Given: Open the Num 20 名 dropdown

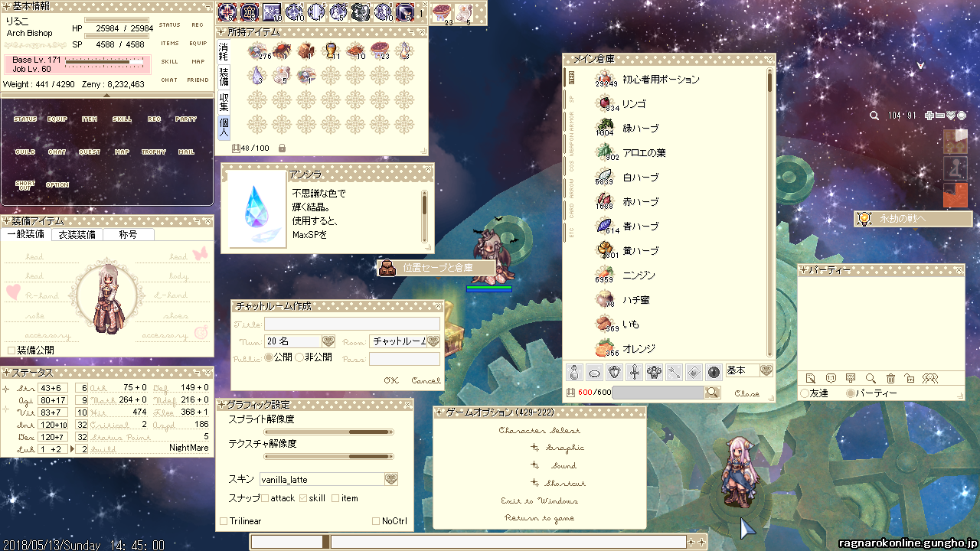Looking at the screenshot, I should [328, 341].
